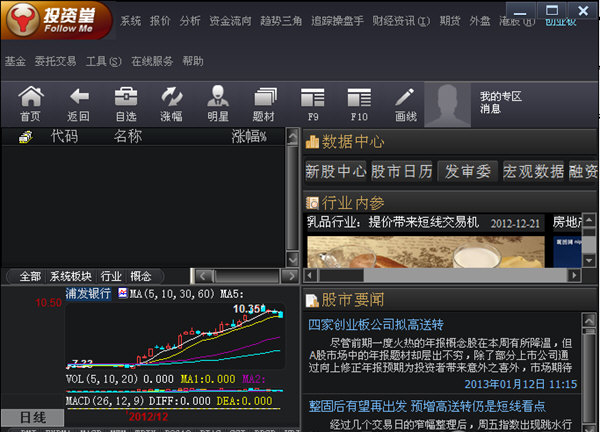Open the 趋势三角 menu
The height and width of the screenshot is (432, 603).
(x=281, y=21)
